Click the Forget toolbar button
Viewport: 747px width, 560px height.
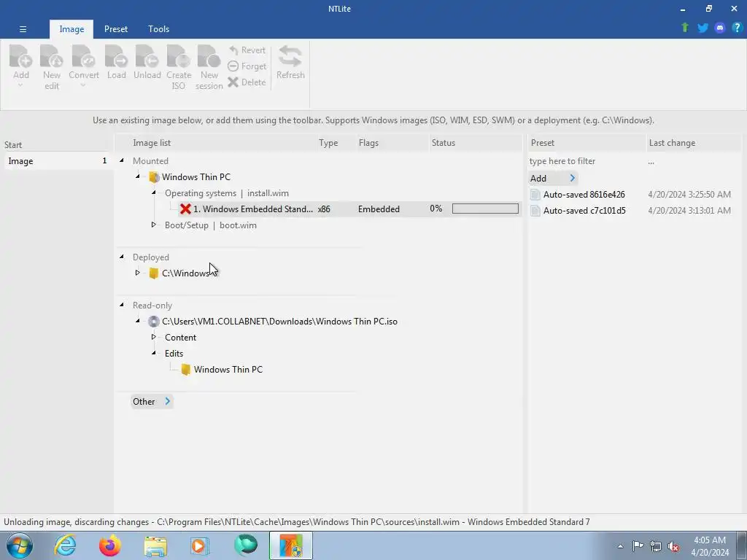click(x=247, y=66)
